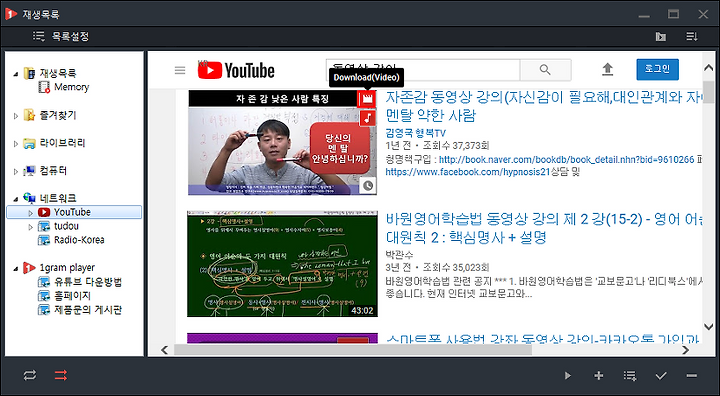Open the 목록설정 list settings menu
Screen dimensions: 720x396
pyautogui.click(x=61, y=36)
